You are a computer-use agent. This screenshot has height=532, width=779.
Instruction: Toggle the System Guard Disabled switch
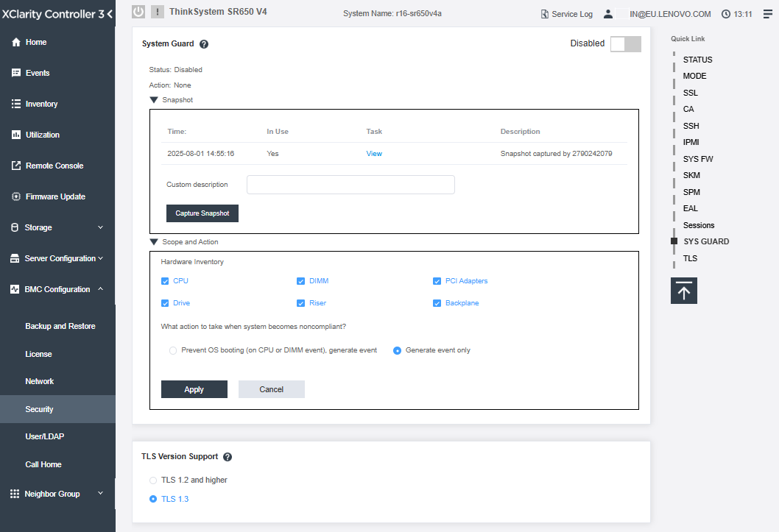tap(626, 43)
